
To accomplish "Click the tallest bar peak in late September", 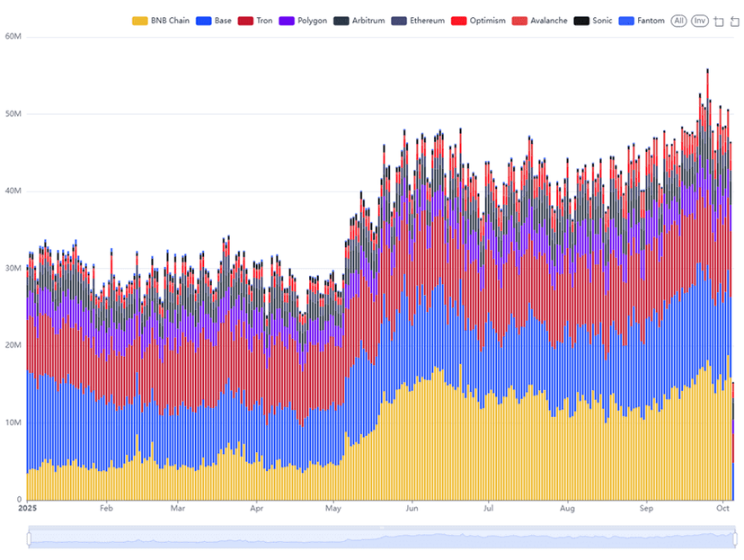I will [707, 72].
